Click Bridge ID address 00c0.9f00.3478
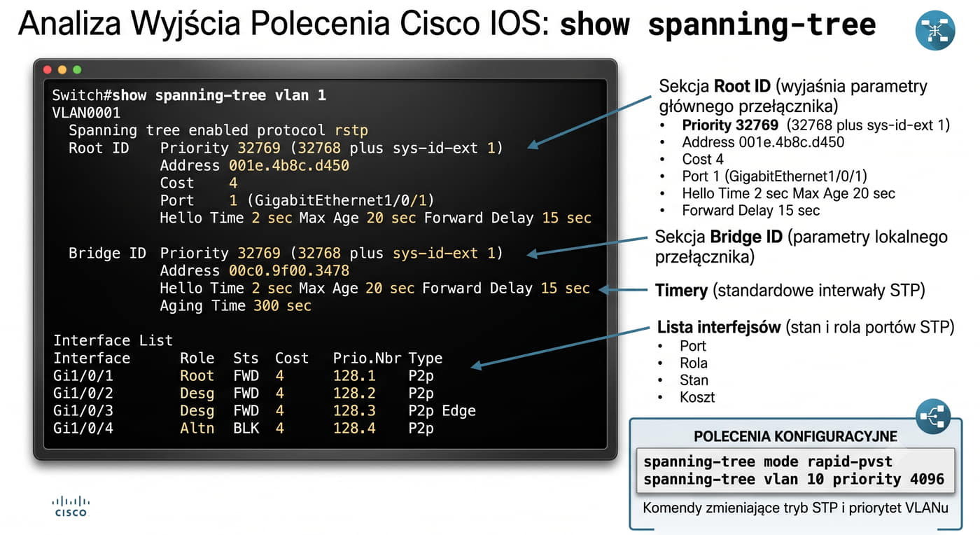980x535 pixels. tap(289, 271)
